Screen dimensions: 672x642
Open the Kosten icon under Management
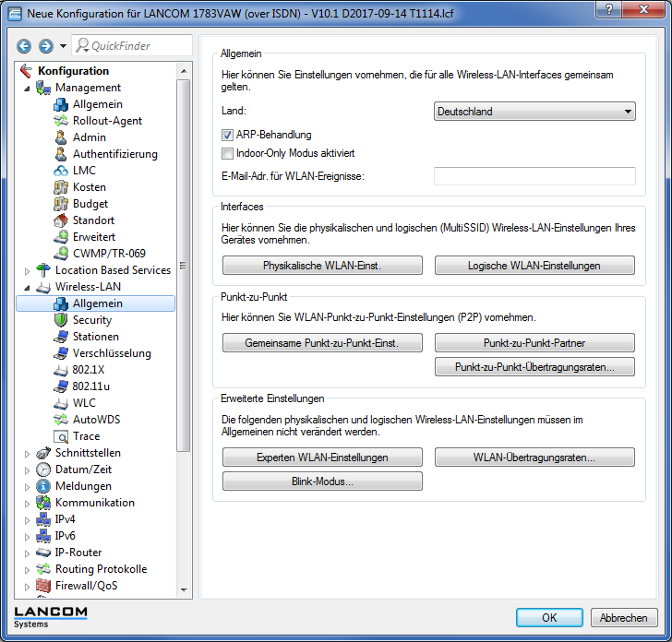[x=61, y=187]
